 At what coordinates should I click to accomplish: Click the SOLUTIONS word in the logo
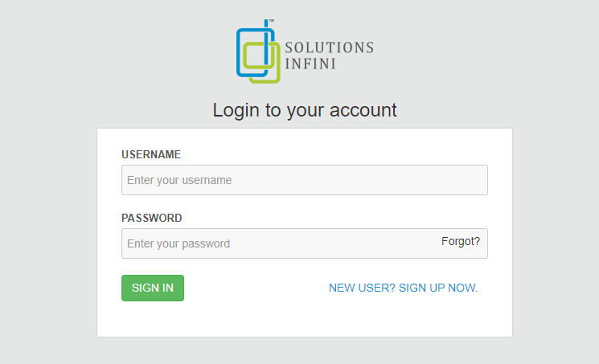pos(329,47)
